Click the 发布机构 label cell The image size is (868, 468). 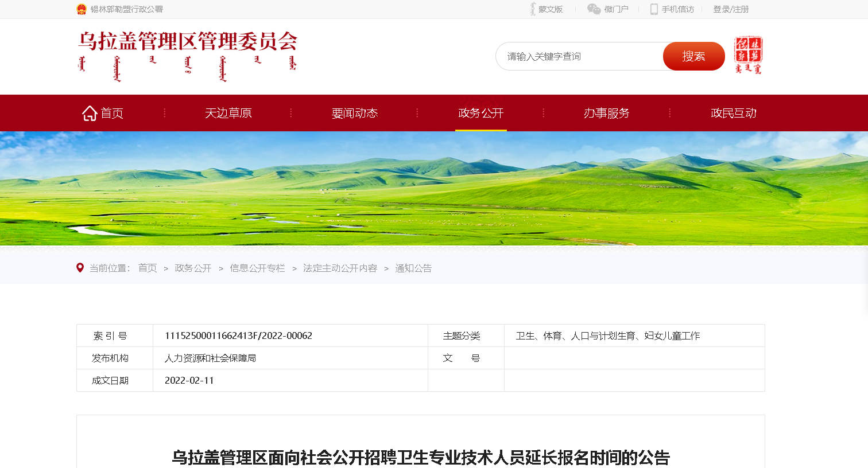(115, 358)
